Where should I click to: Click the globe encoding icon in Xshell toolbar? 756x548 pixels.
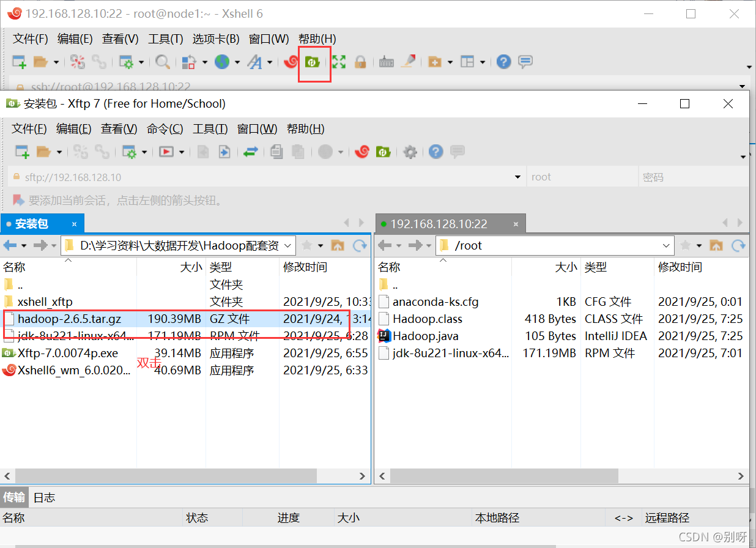click(222, 62)
